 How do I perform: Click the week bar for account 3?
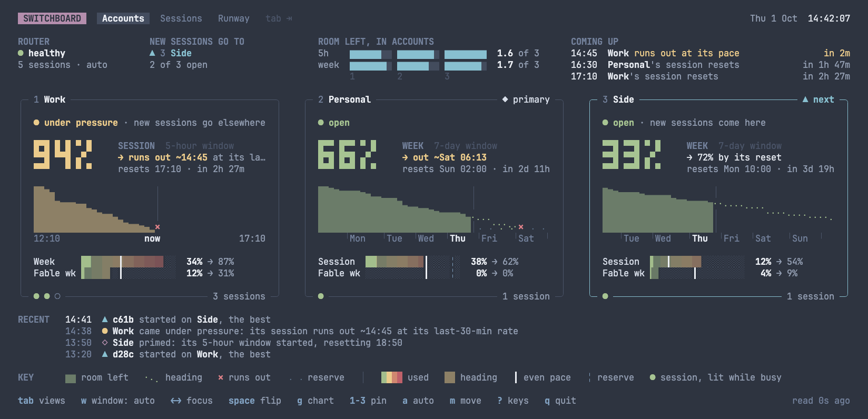[x=466, y=66]
